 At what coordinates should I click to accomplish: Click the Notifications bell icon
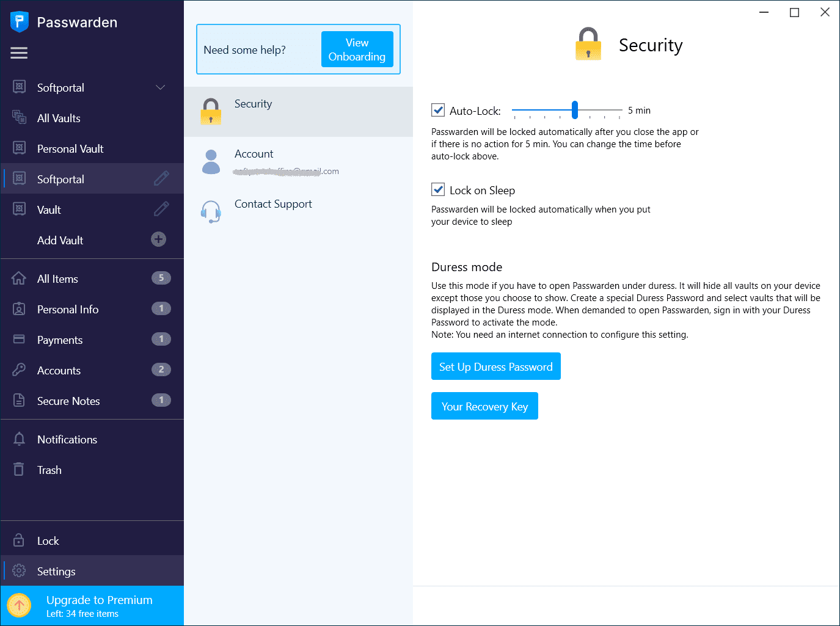pos(19,439)
